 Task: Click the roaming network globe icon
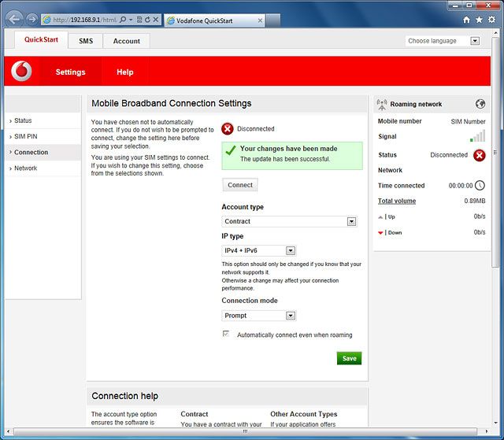tap(480, 104)
